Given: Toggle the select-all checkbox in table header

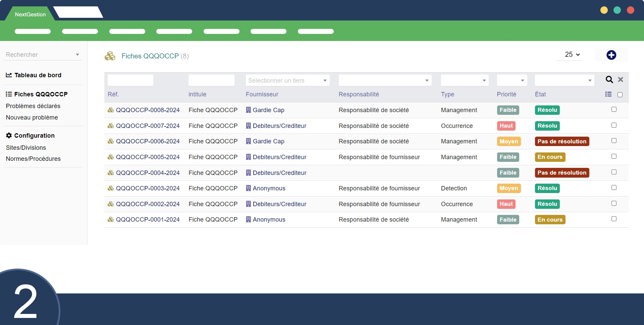Looking at the screenshot, I should [x=620, y=95].
